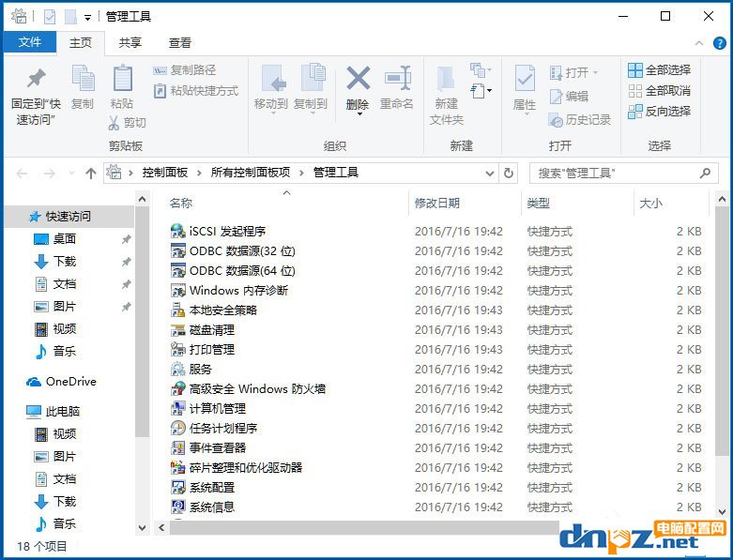Select the 打印管理 icon
The image size is (733, 560).
click(x=177, y=349)
